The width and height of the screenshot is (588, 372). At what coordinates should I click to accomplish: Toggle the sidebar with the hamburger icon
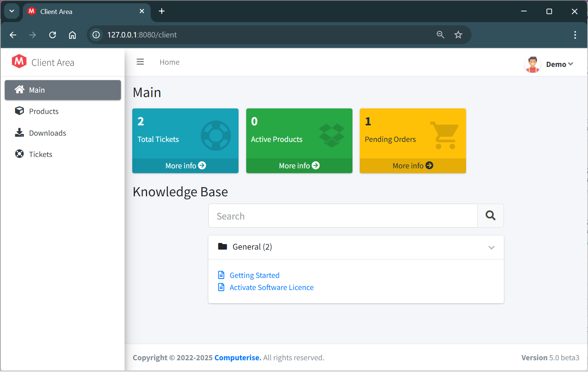pos(140,62)
